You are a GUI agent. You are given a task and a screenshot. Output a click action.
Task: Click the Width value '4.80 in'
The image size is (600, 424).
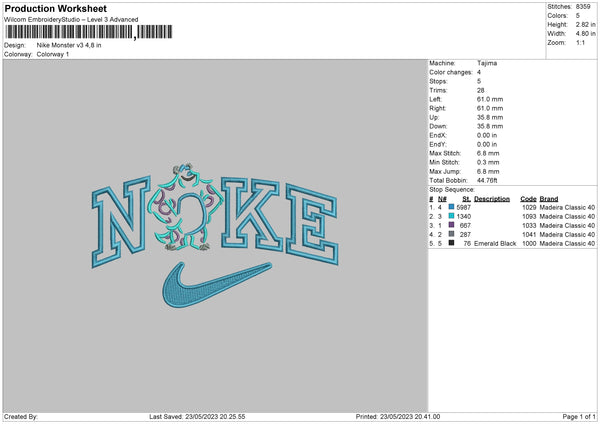point(585,34)
